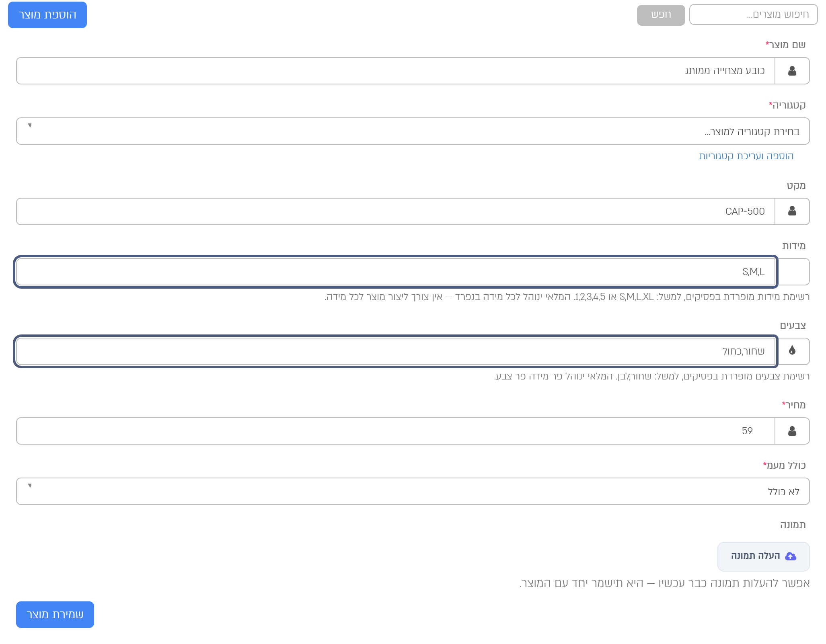Click the מחיר field label
The image size is (826, 644).
point(793,405)
